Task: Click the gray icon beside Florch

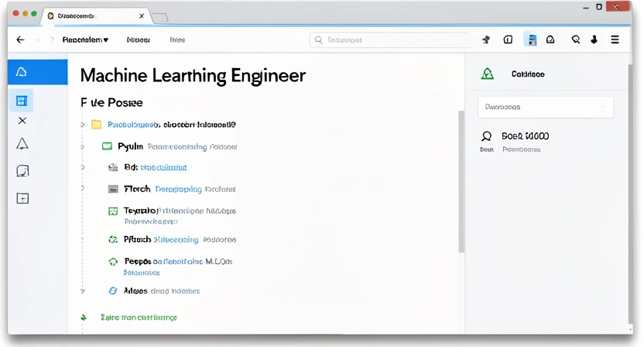Action: (x=113, y=189)
